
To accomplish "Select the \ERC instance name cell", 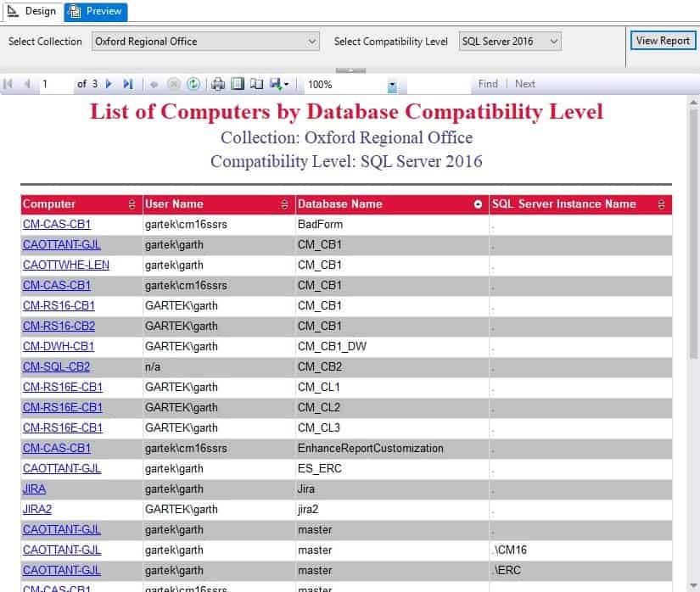I will pyautogui.click(x=581, y=571).
